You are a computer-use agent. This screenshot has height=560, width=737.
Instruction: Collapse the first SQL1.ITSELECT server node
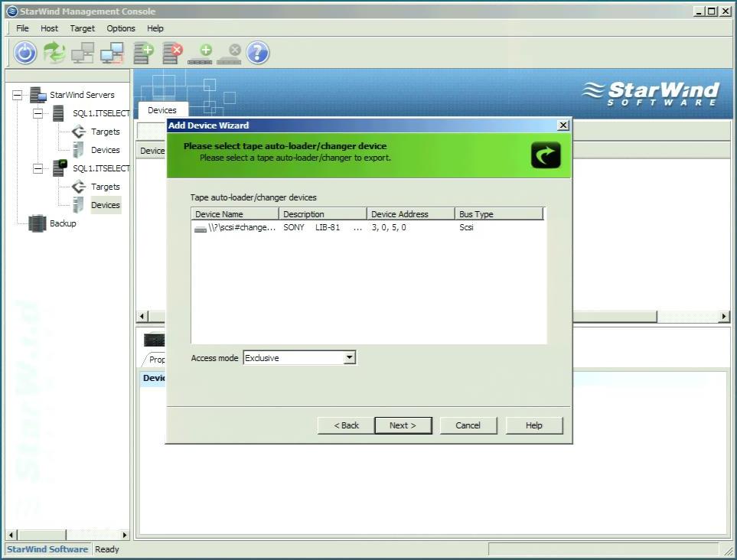pyautogui.click(x=38, y=113)
